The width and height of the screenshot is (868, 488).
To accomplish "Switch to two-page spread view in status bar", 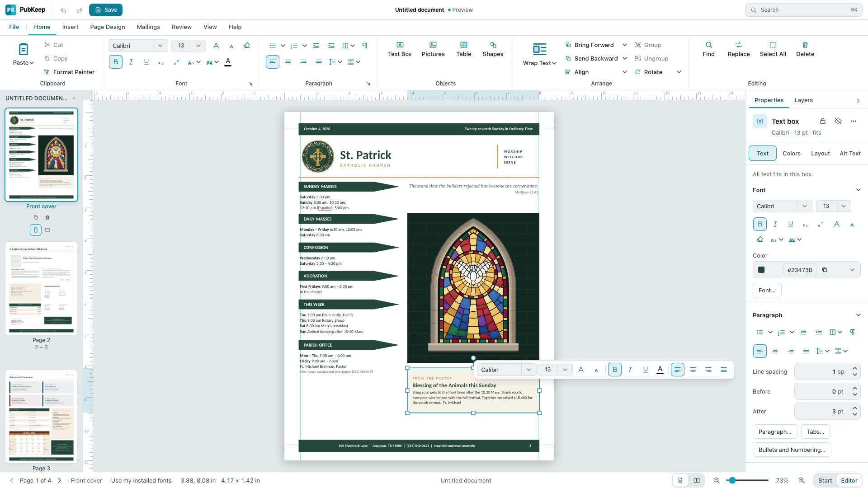I will point(697,480).
